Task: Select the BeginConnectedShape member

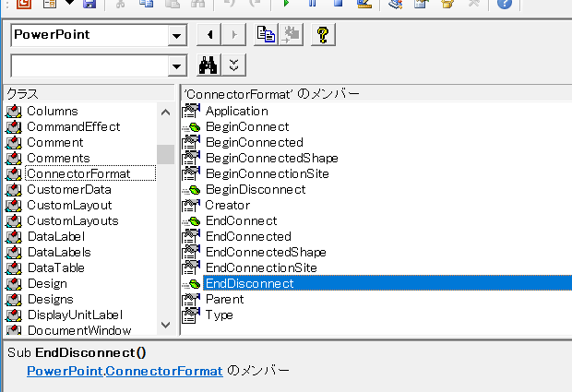Action: (x=272, y=159)
